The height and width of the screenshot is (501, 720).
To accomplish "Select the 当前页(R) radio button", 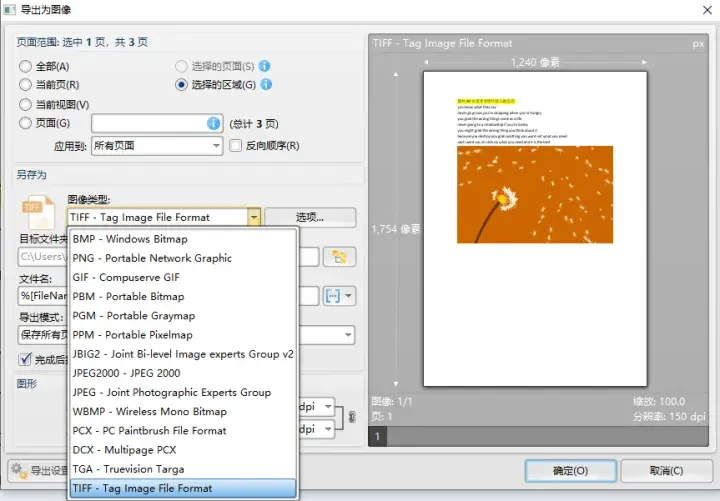I will point(25,85).
